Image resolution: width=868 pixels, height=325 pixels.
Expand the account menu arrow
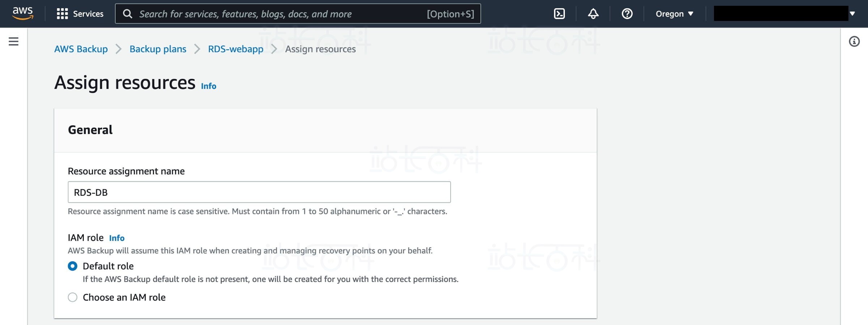[x=852, y=14]
